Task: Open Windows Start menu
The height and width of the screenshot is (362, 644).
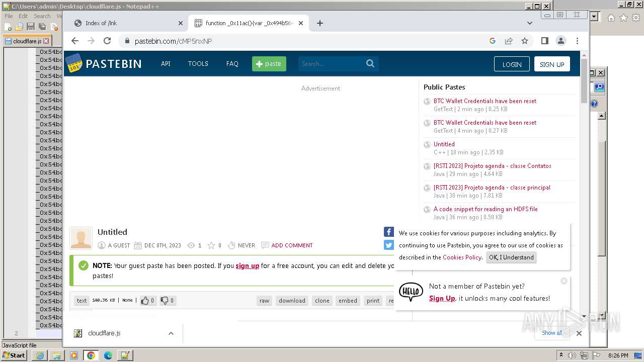Action: click(x=14, y=355)
